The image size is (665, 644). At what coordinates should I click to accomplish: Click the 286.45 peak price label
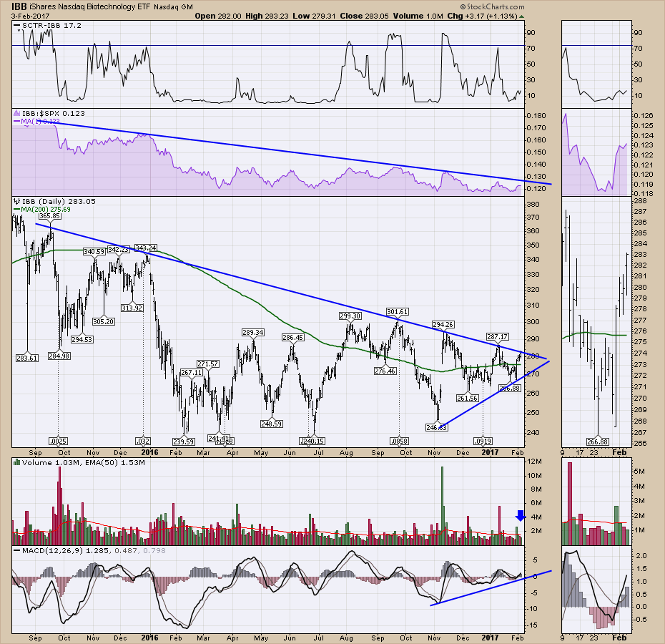point(293,338)
